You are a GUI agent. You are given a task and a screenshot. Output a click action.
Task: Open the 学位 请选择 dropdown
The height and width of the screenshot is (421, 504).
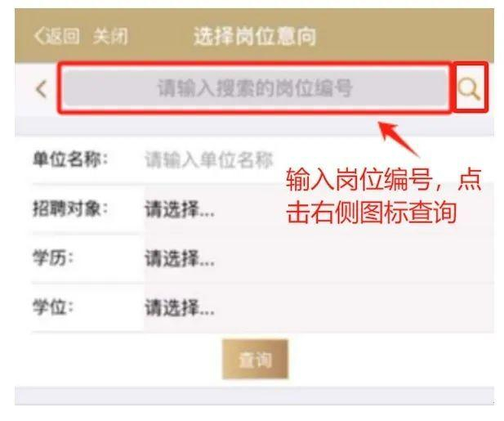coord(319,307)
